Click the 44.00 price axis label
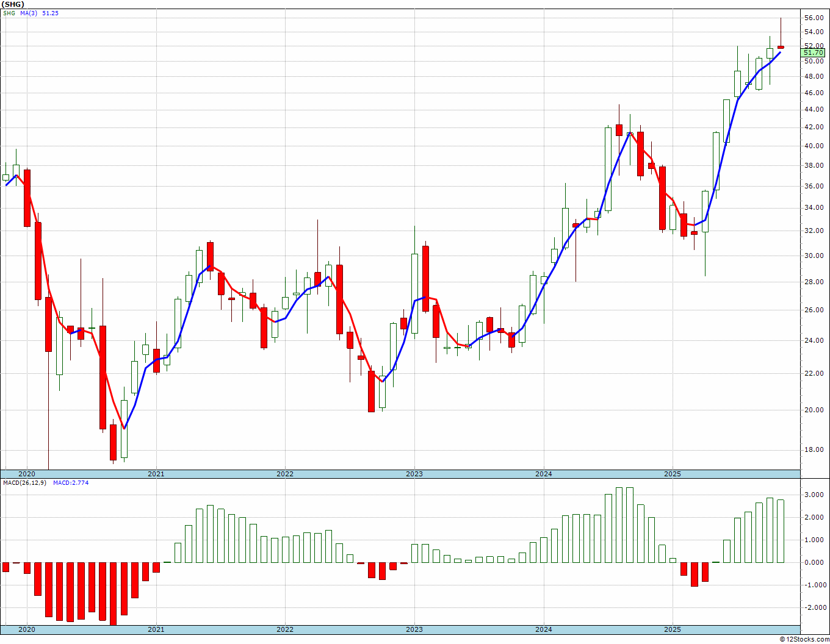The width and height of the screenshot is (830, 644). click(x=813, y=109)
